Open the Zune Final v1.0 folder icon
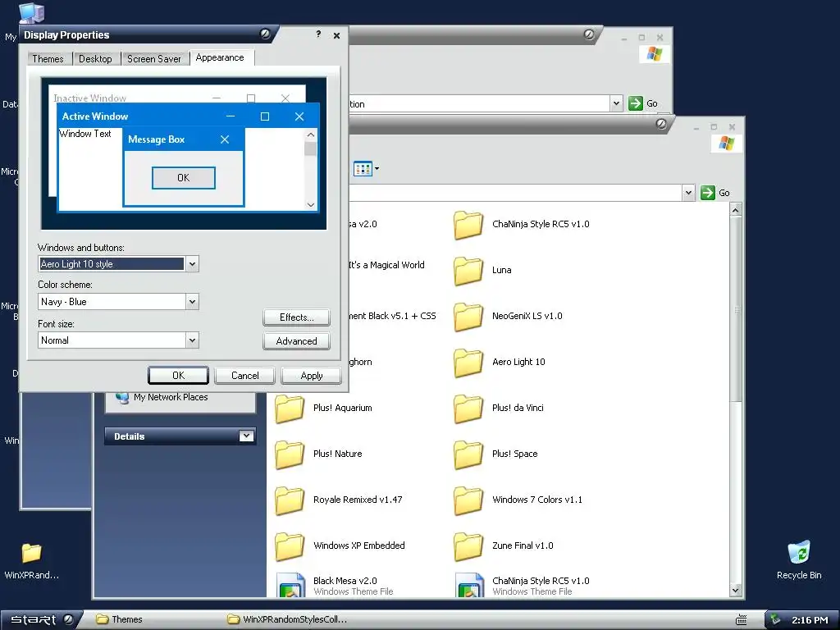Image resolution: width=840 pixels, height=630 pixels. coord(468,546)
